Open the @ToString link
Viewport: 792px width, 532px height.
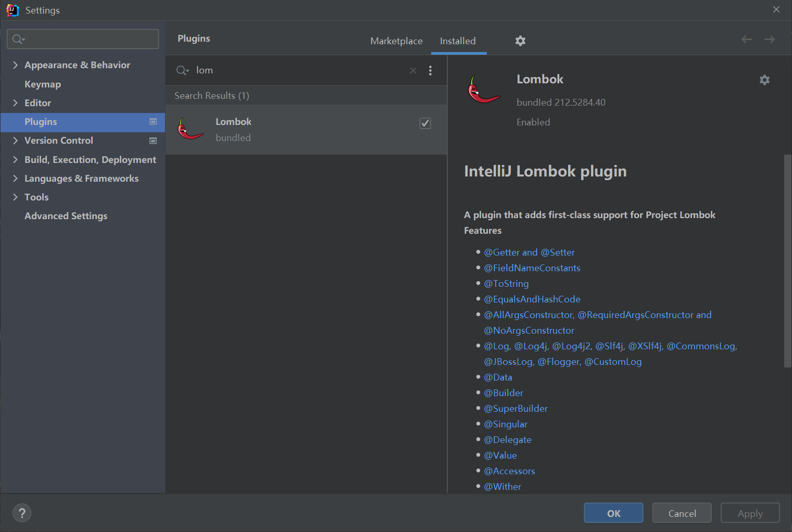coord(506,283)
